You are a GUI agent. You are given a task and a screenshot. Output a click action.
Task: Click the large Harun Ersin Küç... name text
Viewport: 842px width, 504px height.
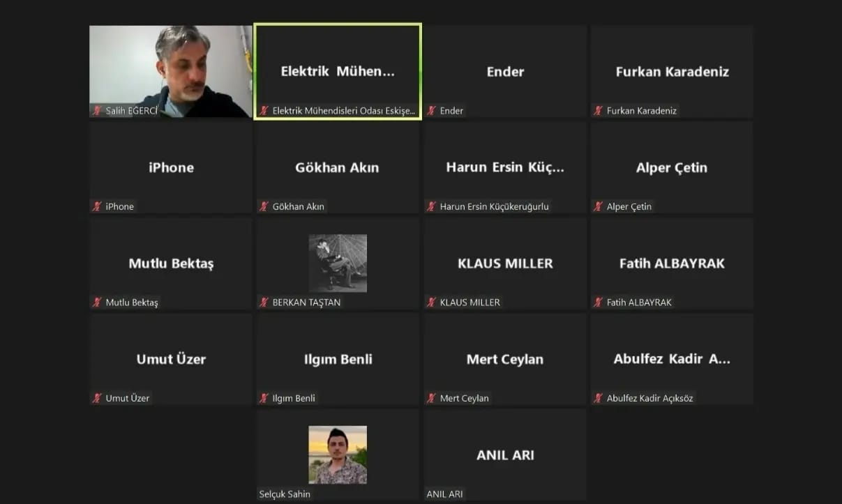coord(505,167)
